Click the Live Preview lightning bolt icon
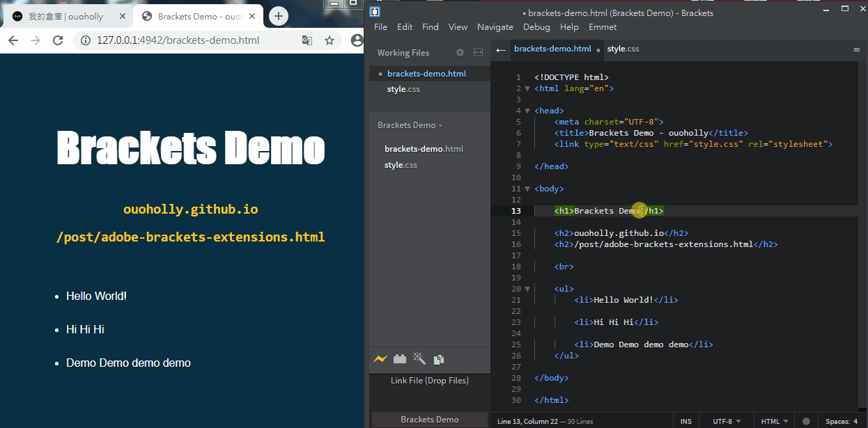The image size is (868, 428). [x=380, y=359]
